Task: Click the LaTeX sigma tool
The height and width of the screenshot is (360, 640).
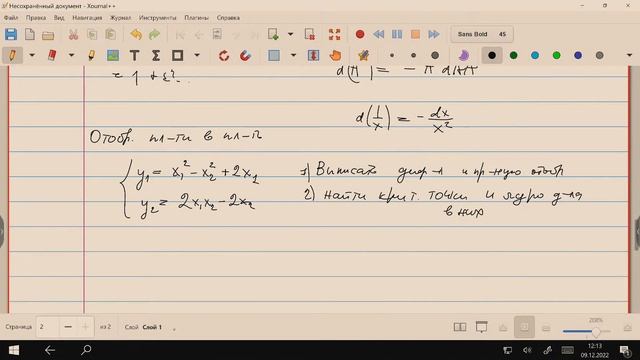Action: (156, 56)
